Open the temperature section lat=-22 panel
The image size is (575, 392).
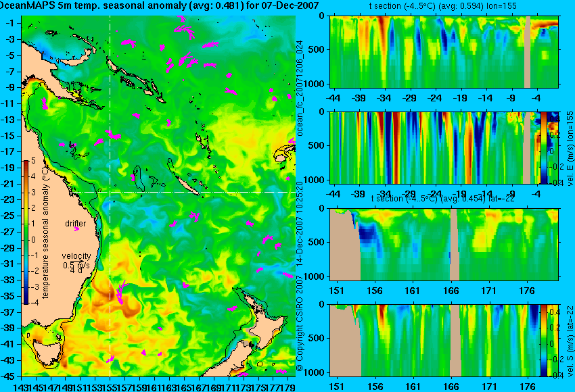click(x=444, y=245)
